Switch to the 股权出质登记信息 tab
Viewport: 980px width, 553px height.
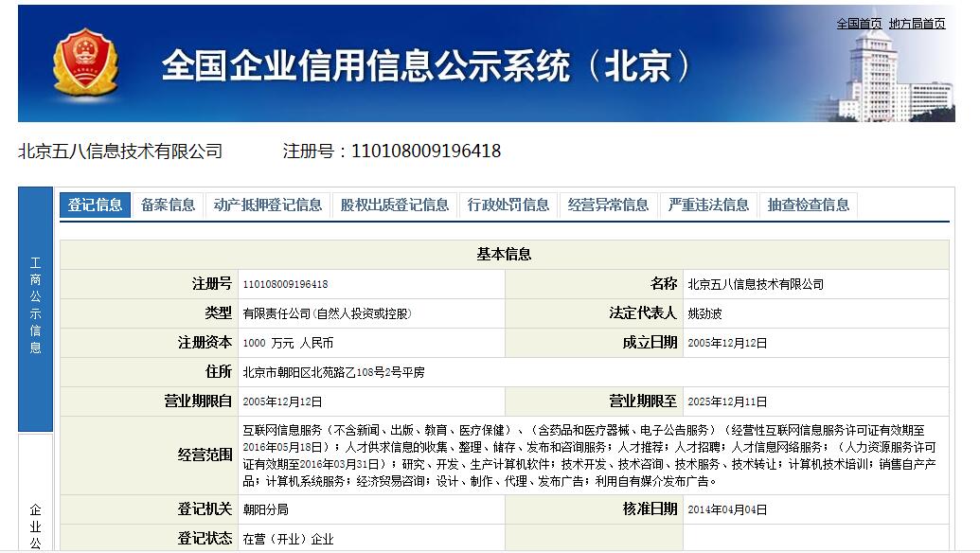(395, 205)
